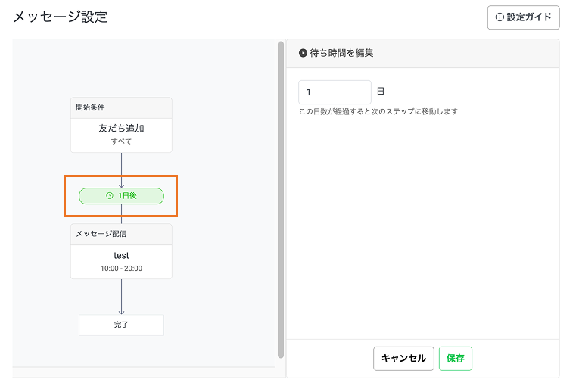Click the この日数が経過すると hint text
Image resolution: width=579 pixels, height=392 pixels.
click(x=378, y=111)
